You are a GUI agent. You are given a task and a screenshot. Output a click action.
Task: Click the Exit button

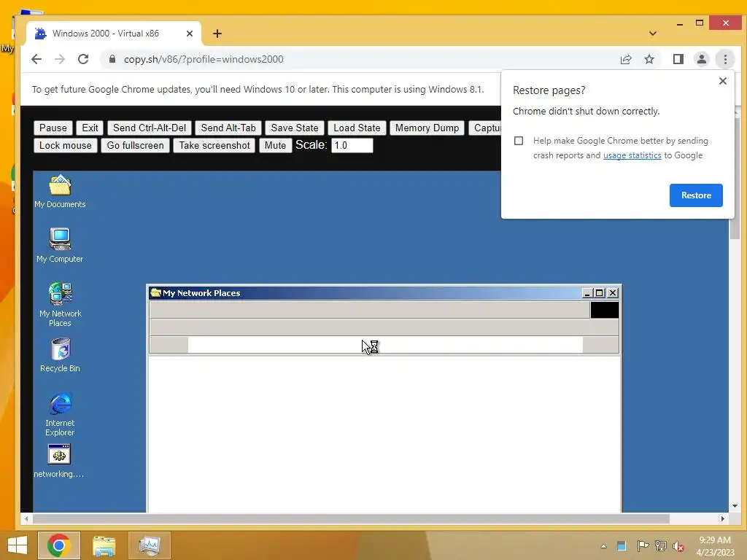coord(90,128)
